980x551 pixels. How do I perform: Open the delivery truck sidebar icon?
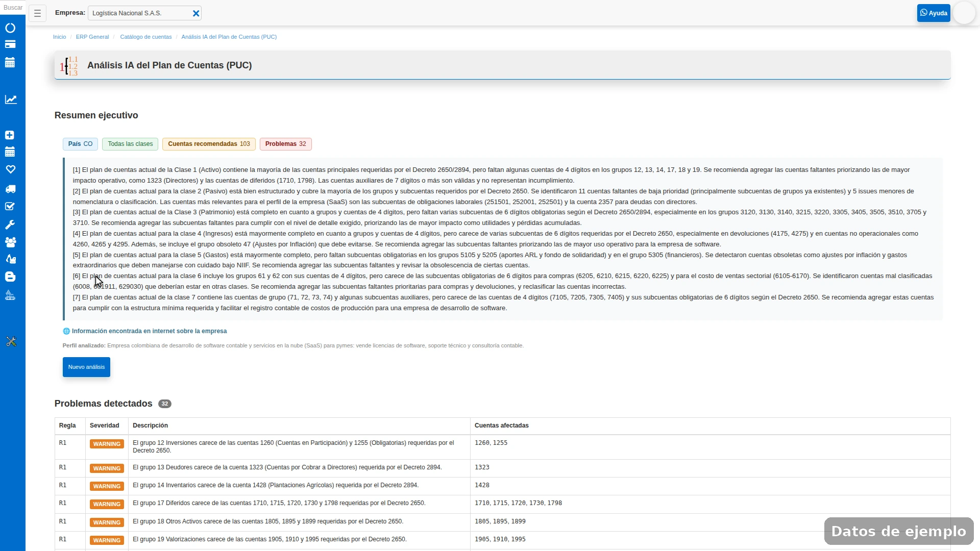(10, 189)
